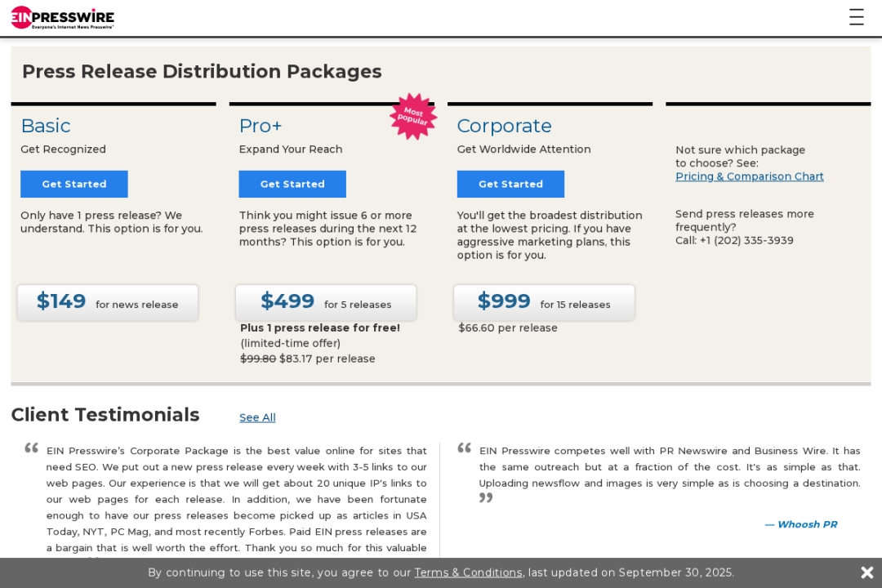The width and height of the screenshot is (882, 588).
Task: Click the Most Popular badge
Action: [x=413, y=116]
